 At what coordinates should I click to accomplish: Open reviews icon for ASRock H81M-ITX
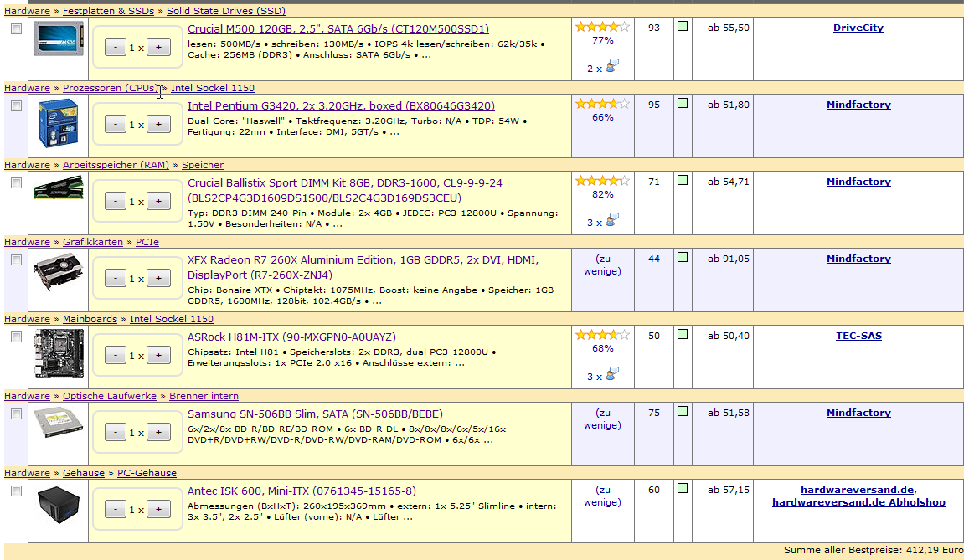(612, 374)
